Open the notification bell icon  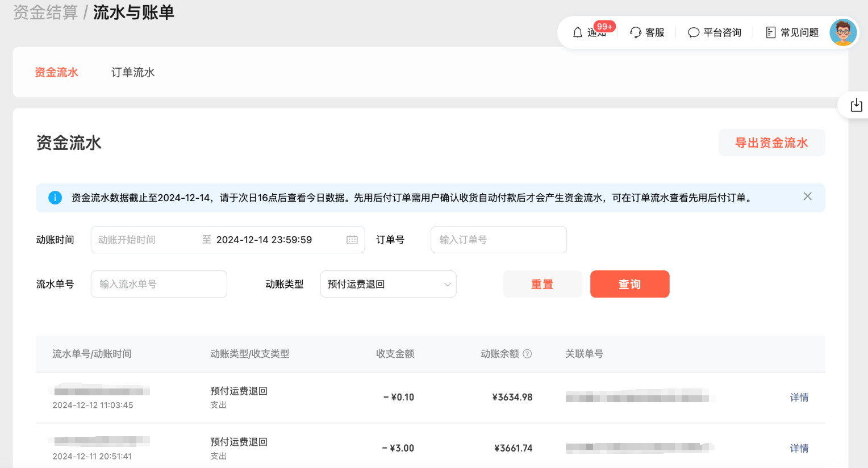pyautogui.click(x=578, y=32)
